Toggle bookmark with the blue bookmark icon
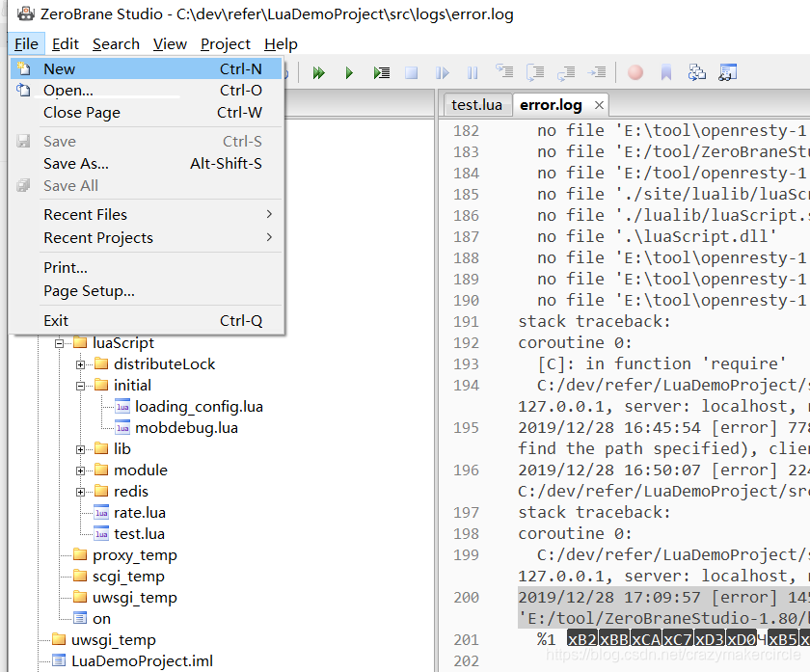This screenshot has width=810, height=672. (x=666, y=72)
